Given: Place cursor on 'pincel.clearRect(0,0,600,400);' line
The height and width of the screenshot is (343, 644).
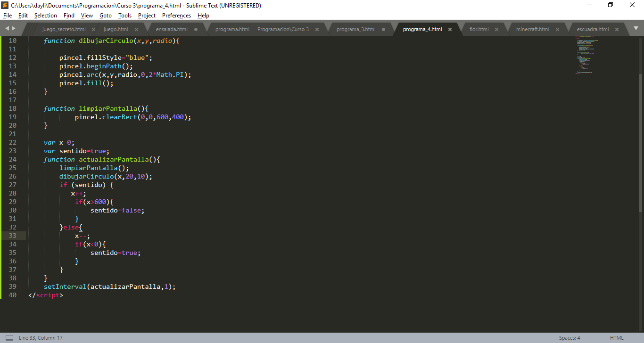Looking at the screenshot, I should tap(133, 117).
